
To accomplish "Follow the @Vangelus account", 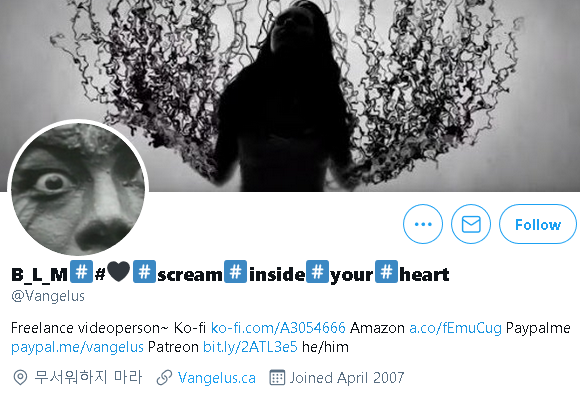I will tap(538, 224).
